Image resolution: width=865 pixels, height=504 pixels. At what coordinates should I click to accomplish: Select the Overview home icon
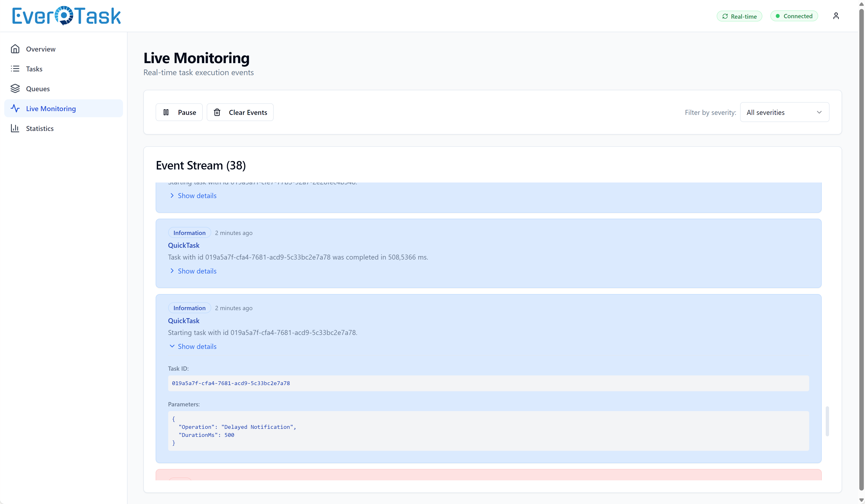click(x=15, y=49)
